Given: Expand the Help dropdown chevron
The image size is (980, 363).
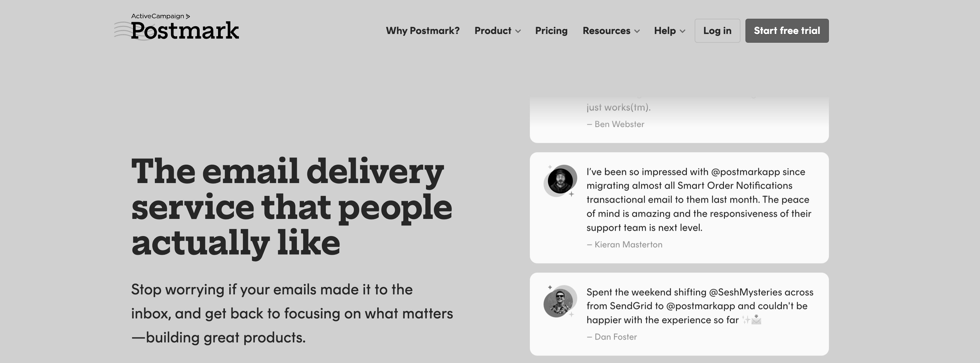Looking at the screenshot, I should click(683, 31).
